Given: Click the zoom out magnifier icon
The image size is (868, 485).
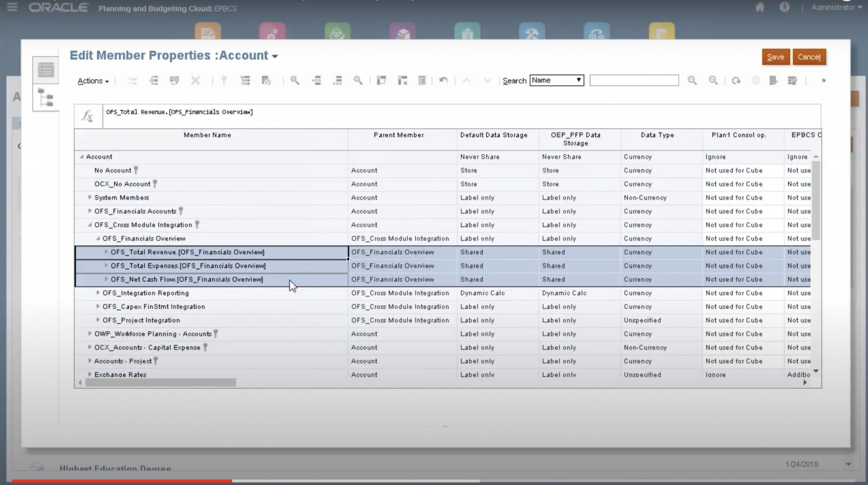Looking at the screenshot, I should 358,80.
